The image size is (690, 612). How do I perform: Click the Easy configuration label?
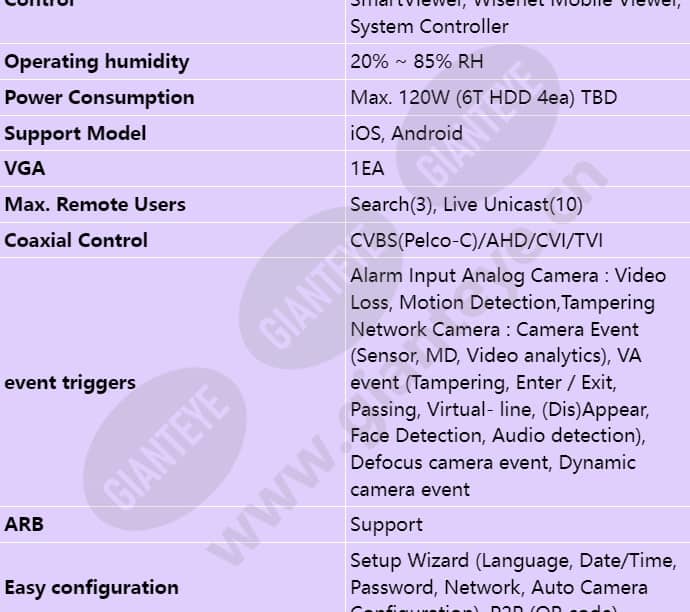point(91,588)
